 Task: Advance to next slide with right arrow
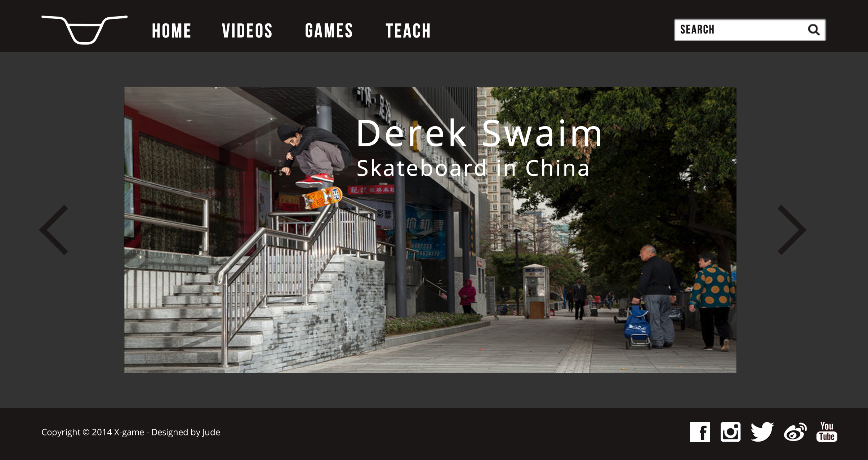(x=792, y=230)
